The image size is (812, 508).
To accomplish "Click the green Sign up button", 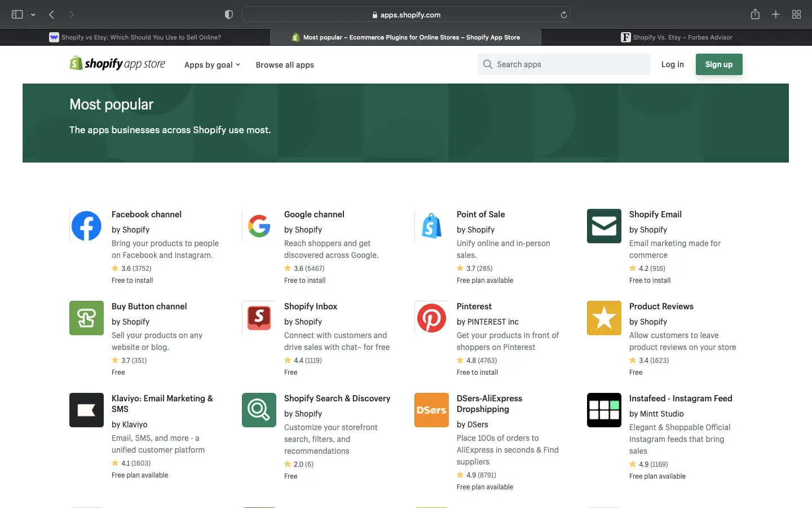I will tap(719, 64).
